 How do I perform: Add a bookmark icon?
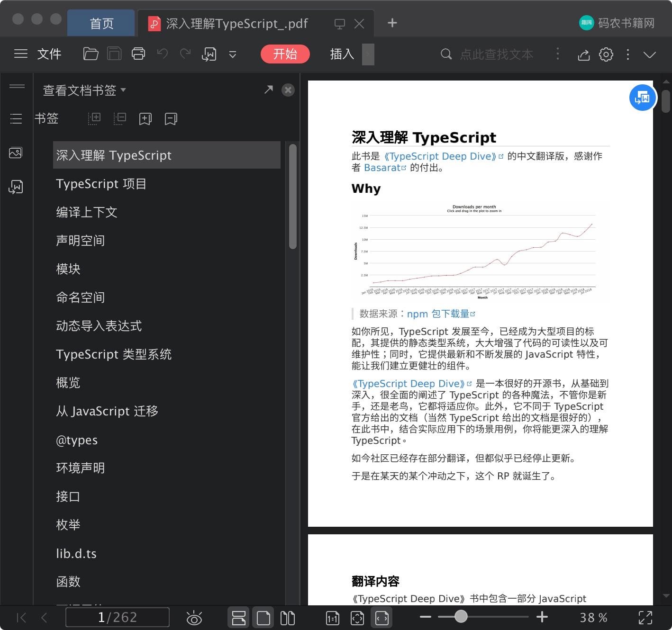click(145, 119)
